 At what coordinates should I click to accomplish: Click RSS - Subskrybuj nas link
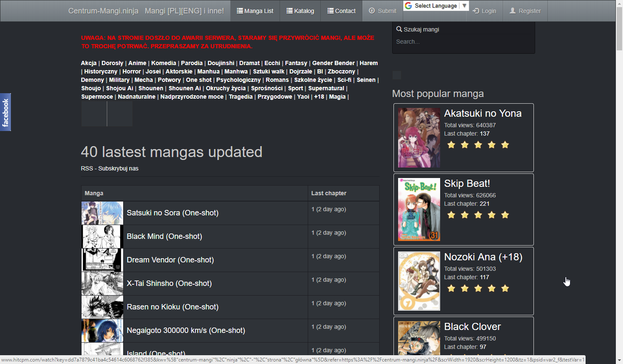[x=110, y=168]
